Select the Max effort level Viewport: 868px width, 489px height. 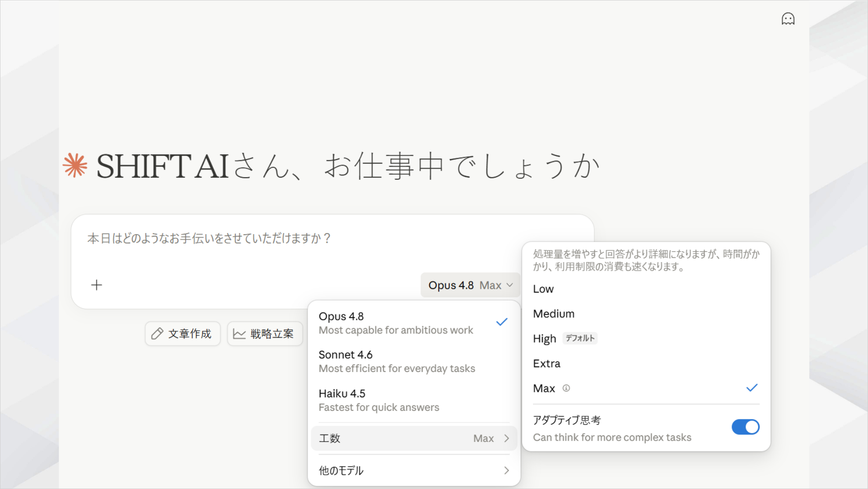(646, 389)
